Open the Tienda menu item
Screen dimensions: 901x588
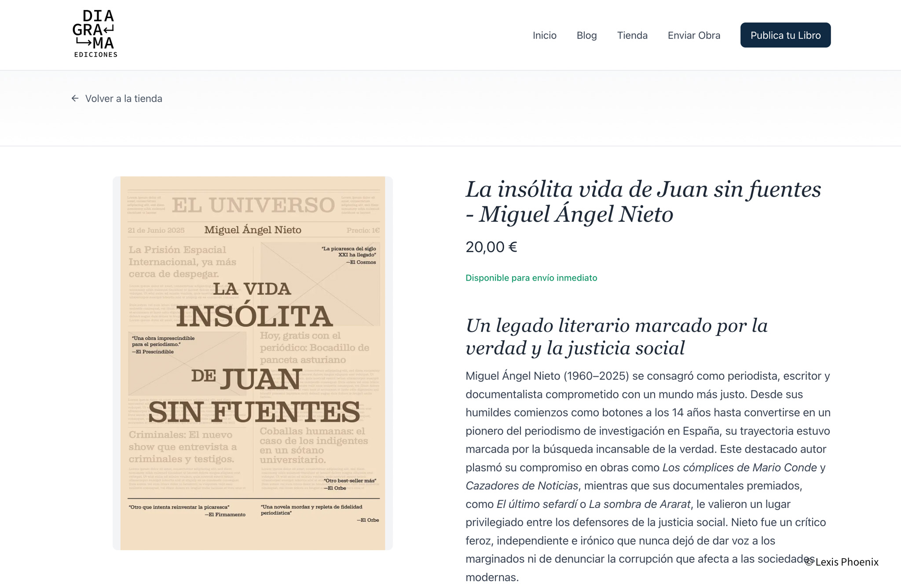632,35
